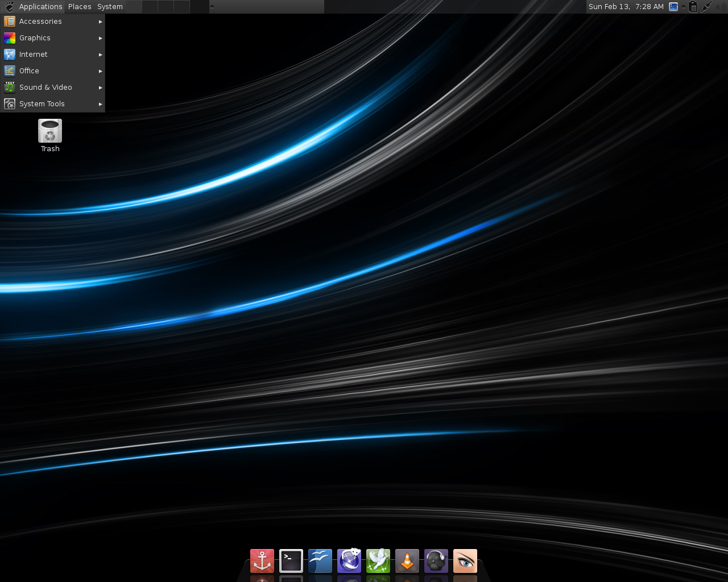Viewport: 728px width, 582px height.
Task: Open the OpenOffice seagull icon in the dock
Action: point(320,561)
